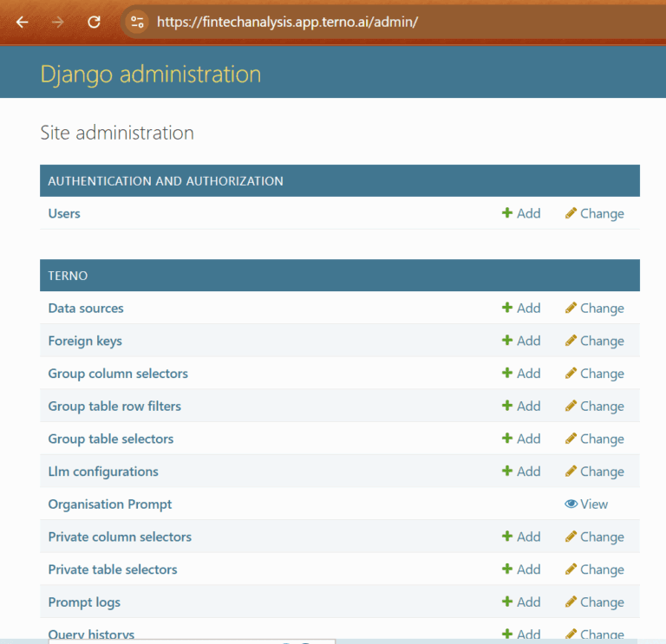Click the site information icon in address bar
This screenshot has width=666, height=644.
pos(136,23)
